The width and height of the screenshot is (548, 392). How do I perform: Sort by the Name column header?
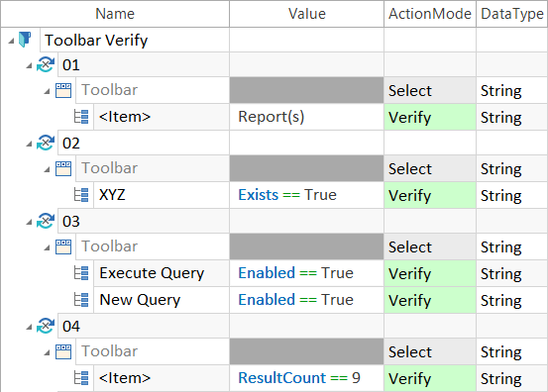coord(115,14)
